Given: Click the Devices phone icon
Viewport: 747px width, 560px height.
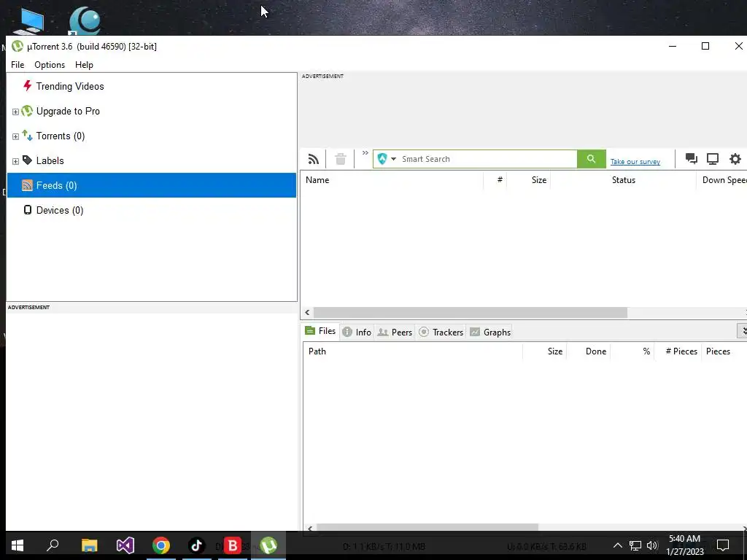Looking at the screenshot, I should click(28, 210).
